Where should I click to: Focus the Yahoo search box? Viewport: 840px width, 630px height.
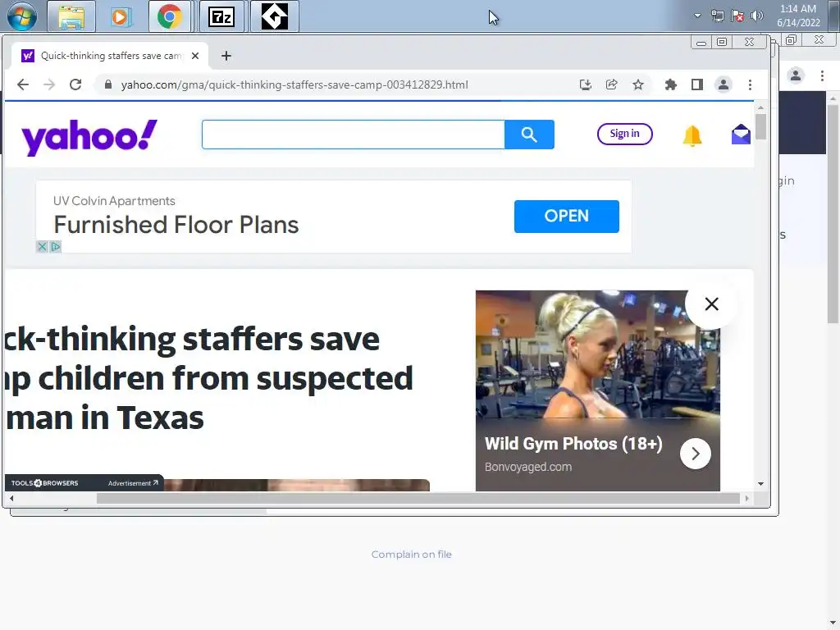tap(353, 135)
